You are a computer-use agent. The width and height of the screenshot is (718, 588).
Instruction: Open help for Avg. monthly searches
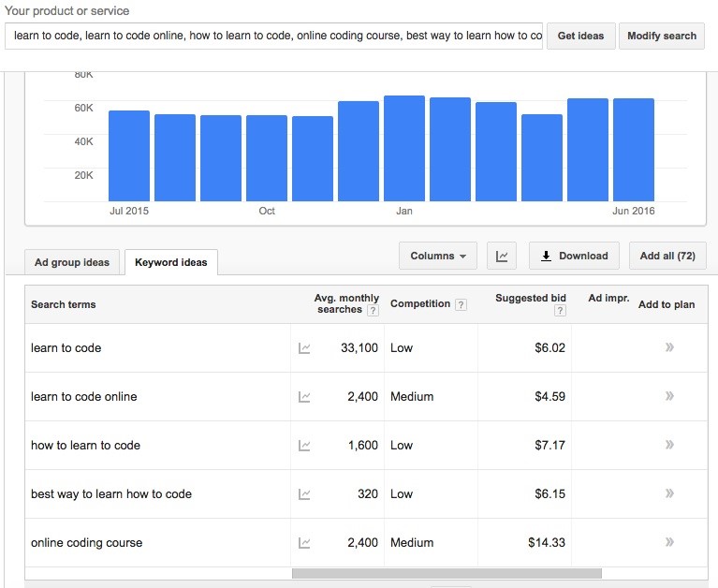pos(374,311)
